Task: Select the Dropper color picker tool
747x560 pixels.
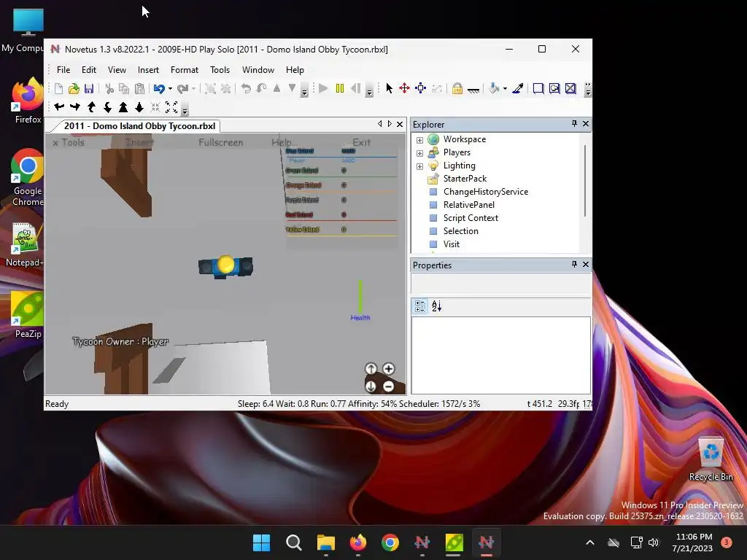Action: tap(518, 88)
